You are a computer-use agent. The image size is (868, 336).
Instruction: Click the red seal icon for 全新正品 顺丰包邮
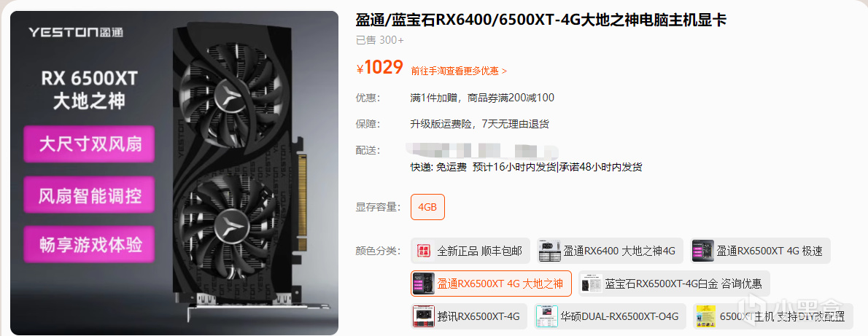click(424, 251)
